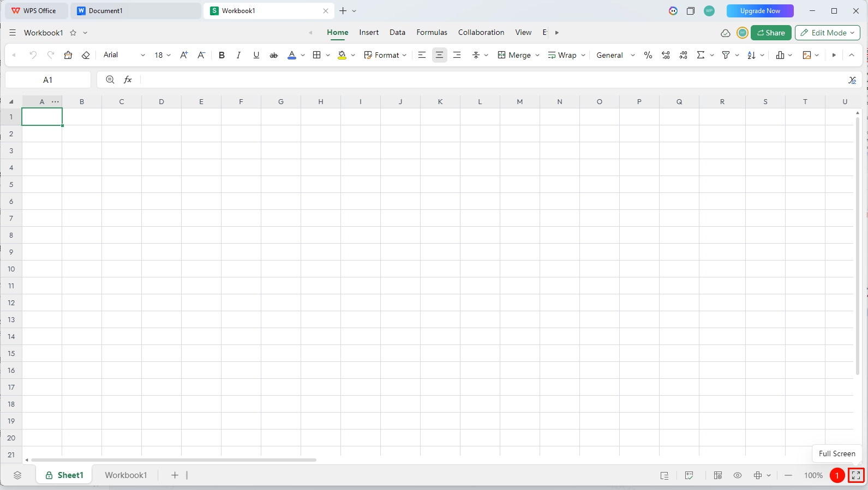868x490 pixels.
Task: Click the Full Screen icon
Action: pos(856,475)
